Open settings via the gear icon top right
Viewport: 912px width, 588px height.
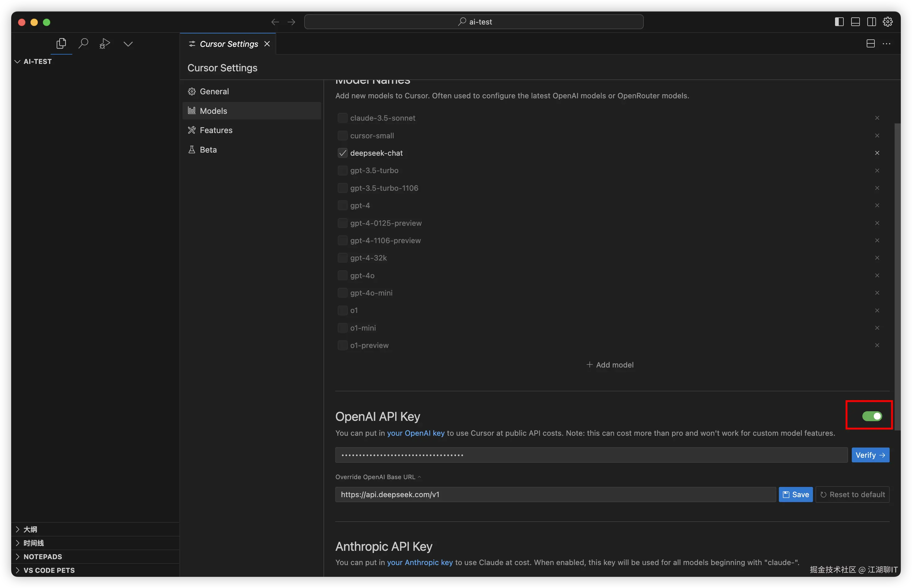point(887,22)
